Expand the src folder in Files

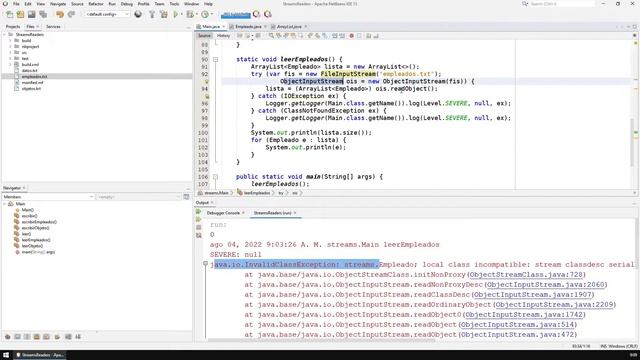click(10, 53)
